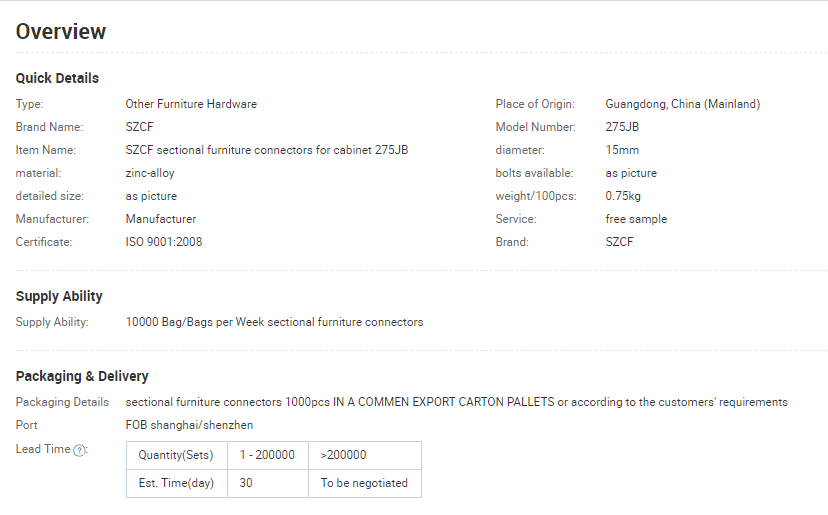Select the '10000 Bag/Bags per Week' text
The height and width of the screenshot is (515, 828).
pyautogui.click(x=195, y=322)
